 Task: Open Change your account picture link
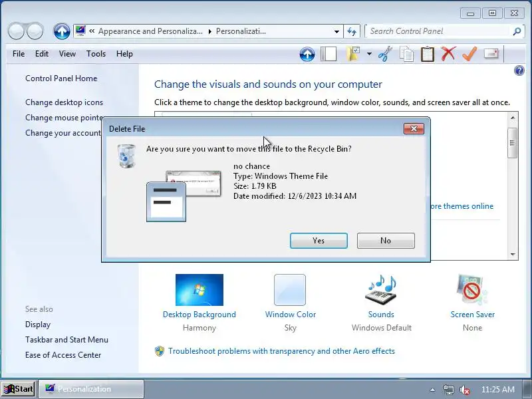pyautogui.click(x=63, y=133)
